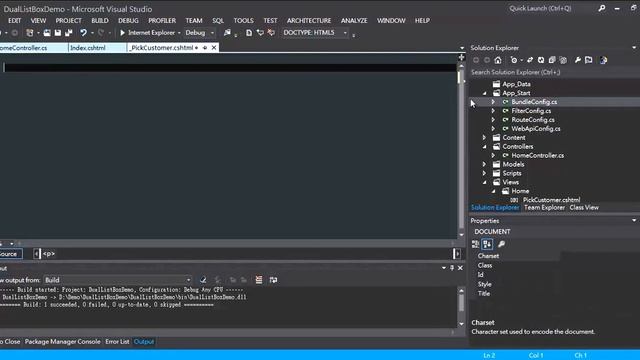The height and width of the screenshot is (360, 640).
Task: Click Sync with Active Document icon
Action: 530,60
